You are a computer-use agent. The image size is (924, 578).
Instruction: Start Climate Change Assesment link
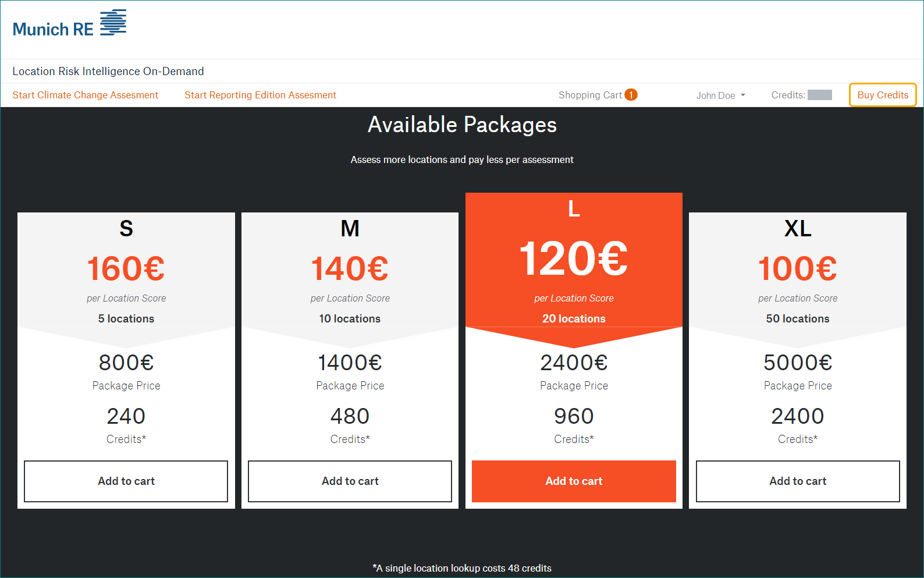(85, 95)
